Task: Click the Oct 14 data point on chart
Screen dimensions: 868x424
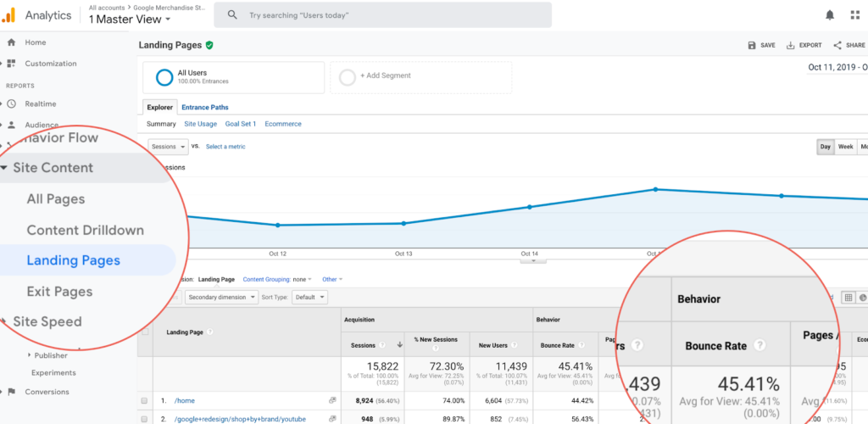Action: (x=529, y=207)
